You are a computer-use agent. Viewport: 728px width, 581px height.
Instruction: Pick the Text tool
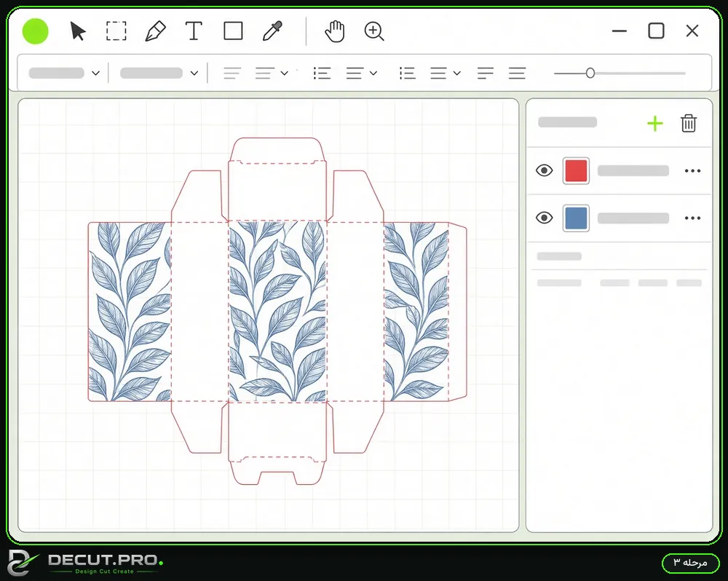[194, 31]
